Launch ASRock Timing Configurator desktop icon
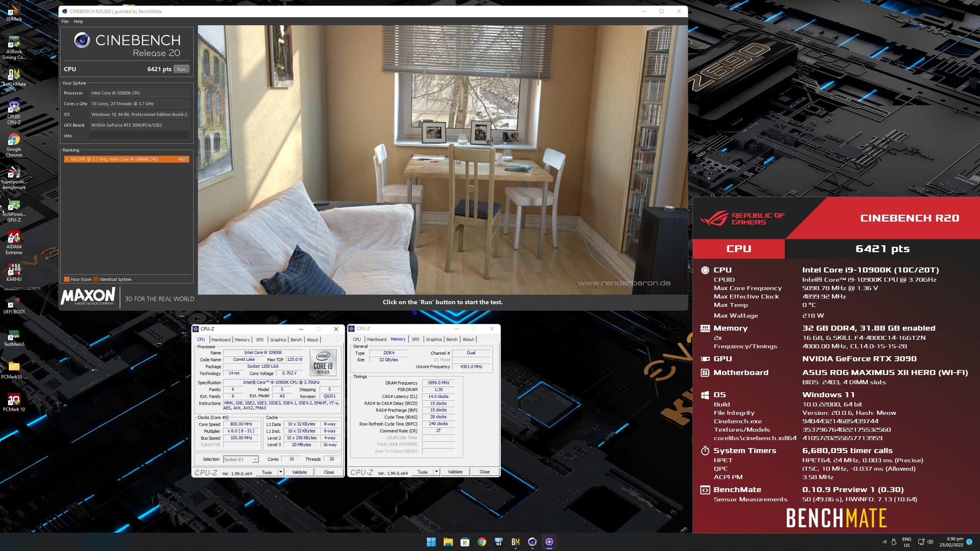The width and height of the screenshot is (980, 551). [14, 48]
